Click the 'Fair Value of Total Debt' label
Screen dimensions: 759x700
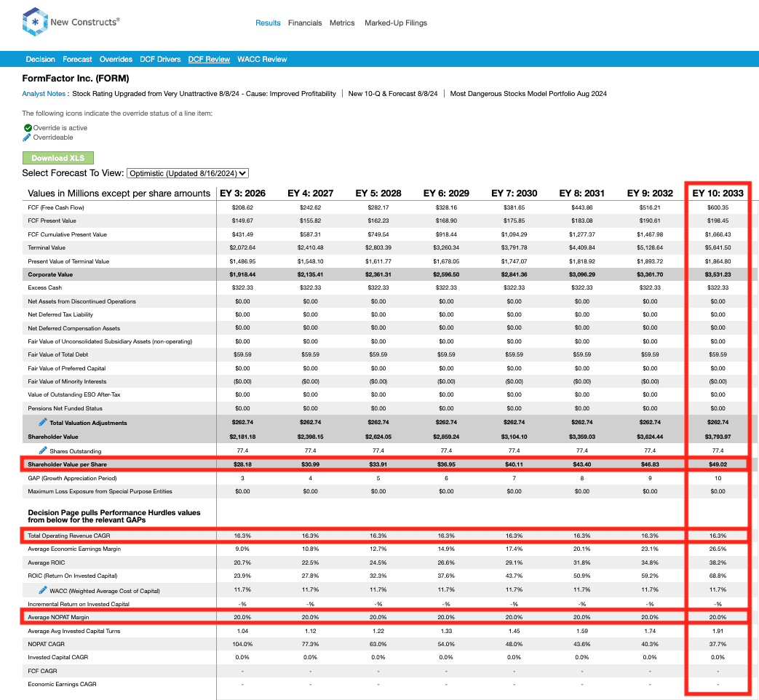58,354
